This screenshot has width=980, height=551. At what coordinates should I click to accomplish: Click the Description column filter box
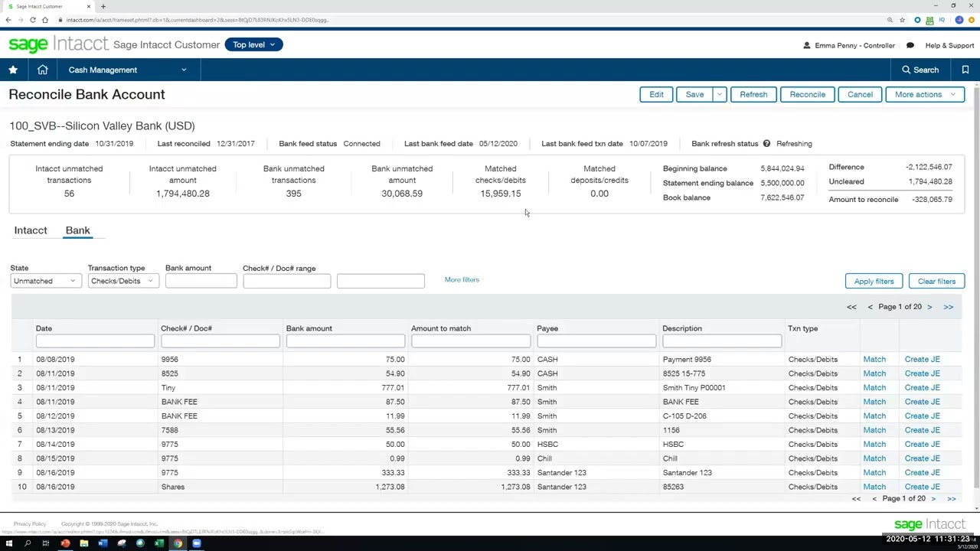tap(722, 341)
